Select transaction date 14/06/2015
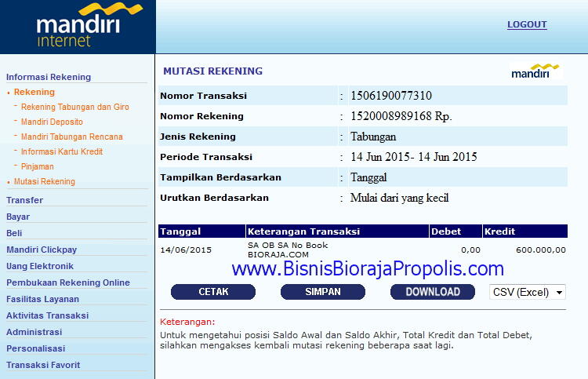This screenshot has height=379, width=588. [186, 250]
